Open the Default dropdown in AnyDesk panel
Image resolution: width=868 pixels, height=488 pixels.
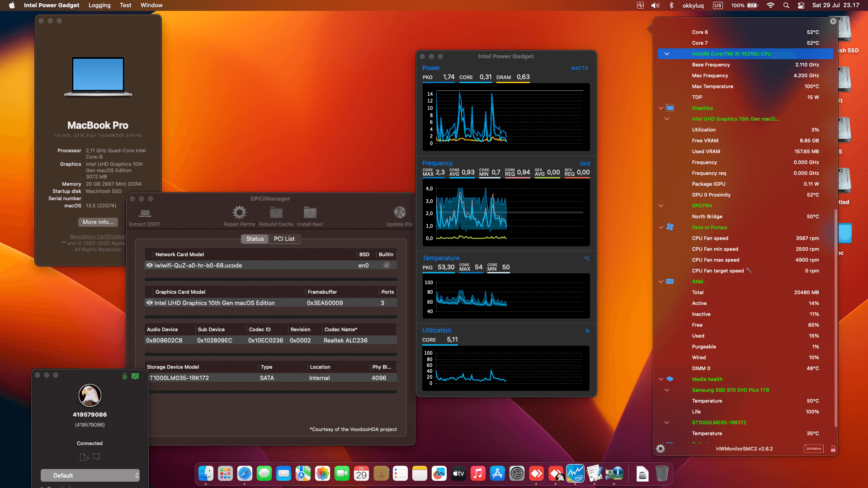(90, 475)
